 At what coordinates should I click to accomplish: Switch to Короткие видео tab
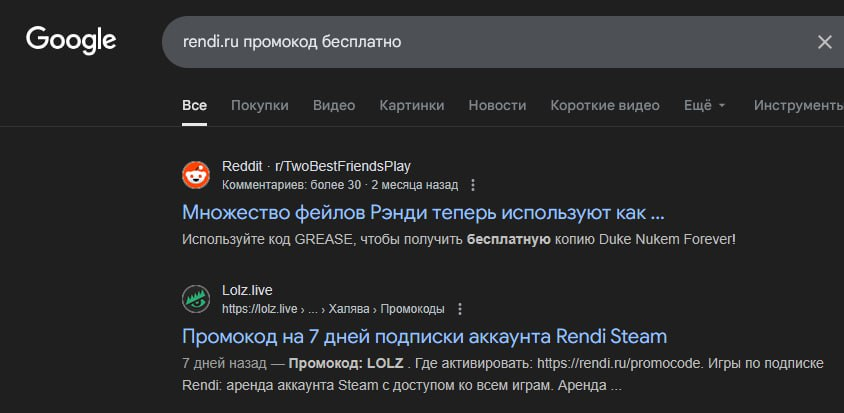605,106
